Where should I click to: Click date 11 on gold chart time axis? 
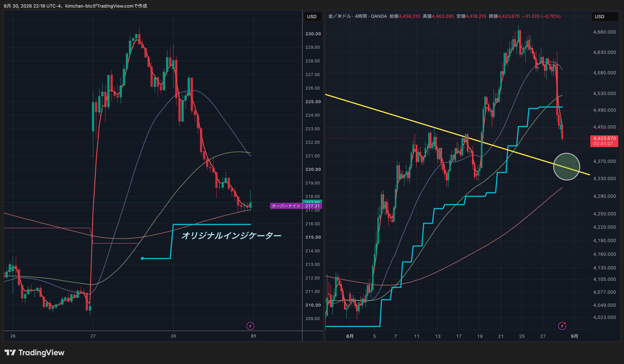[417, 336]
